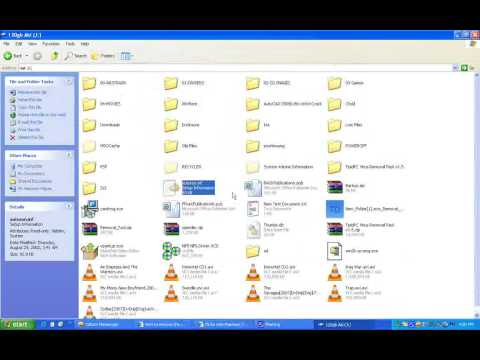
Task: Select the TuxPC Virus Removal Tool rar archive
Action: (361, 230)
